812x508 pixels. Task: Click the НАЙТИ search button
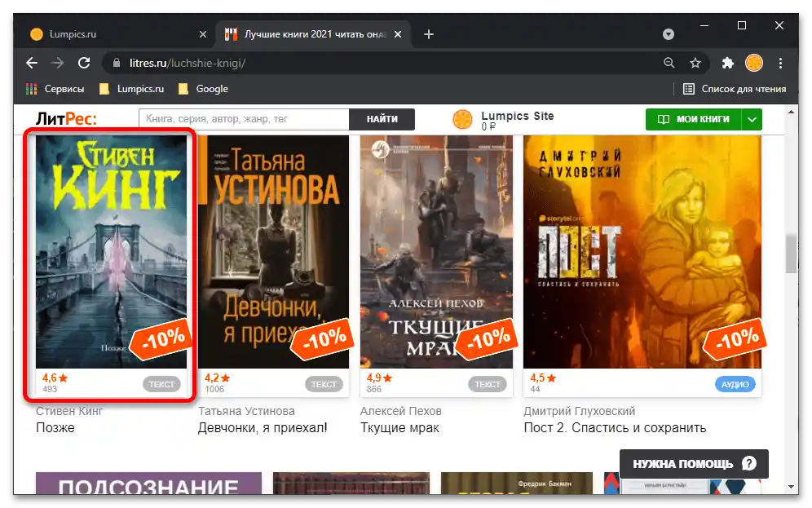(382, 119)
